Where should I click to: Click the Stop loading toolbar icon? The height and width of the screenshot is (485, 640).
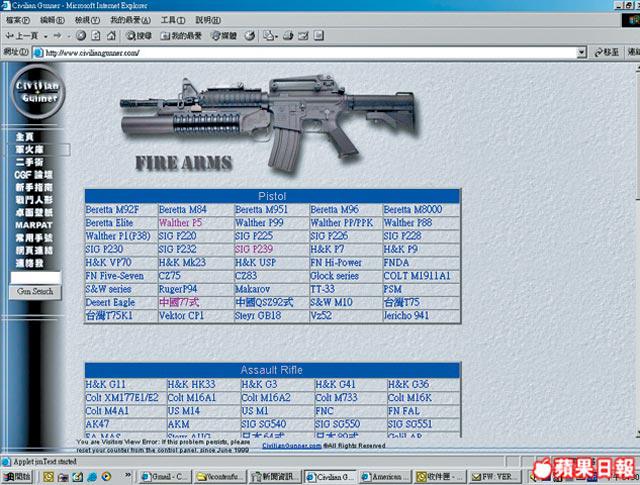click(81, 36)
